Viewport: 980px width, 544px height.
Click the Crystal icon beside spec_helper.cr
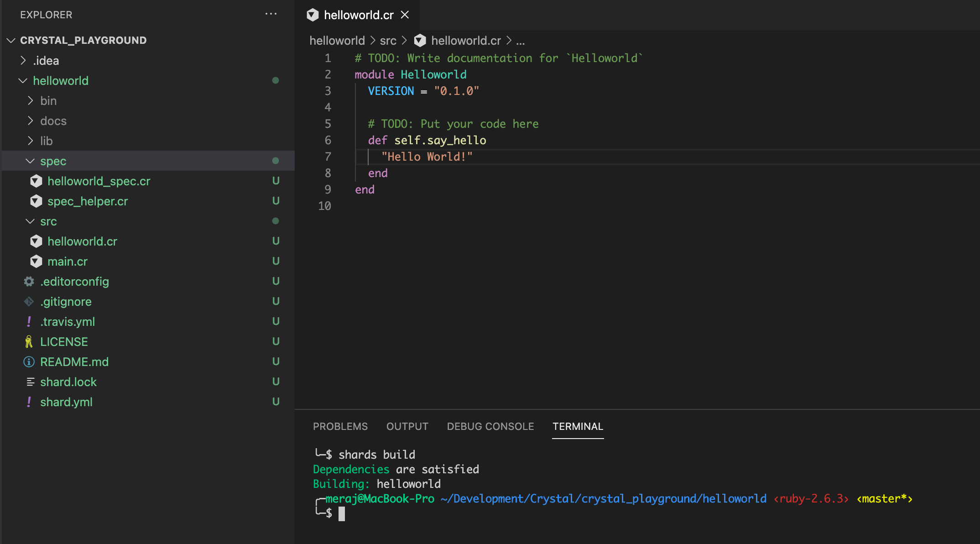point(36,201)
